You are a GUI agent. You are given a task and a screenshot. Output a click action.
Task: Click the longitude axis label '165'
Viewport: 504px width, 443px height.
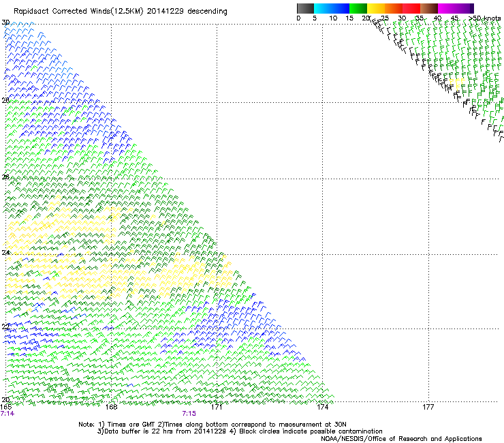pyautogui.click(x=5, y=407)
